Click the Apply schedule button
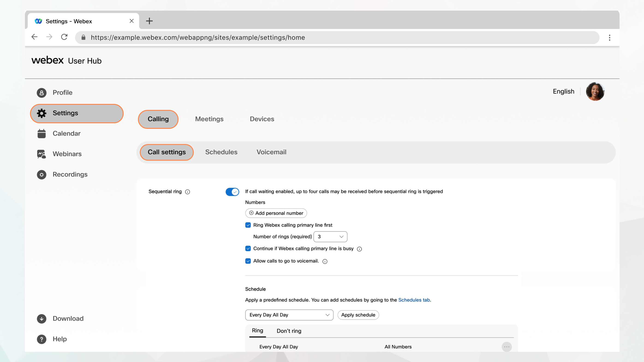The image size is (644, 362). coord(358,315)
